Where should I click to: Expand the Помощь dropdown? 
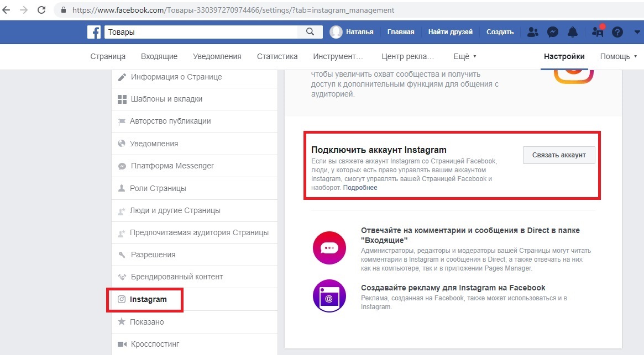(x=619, y=56)
